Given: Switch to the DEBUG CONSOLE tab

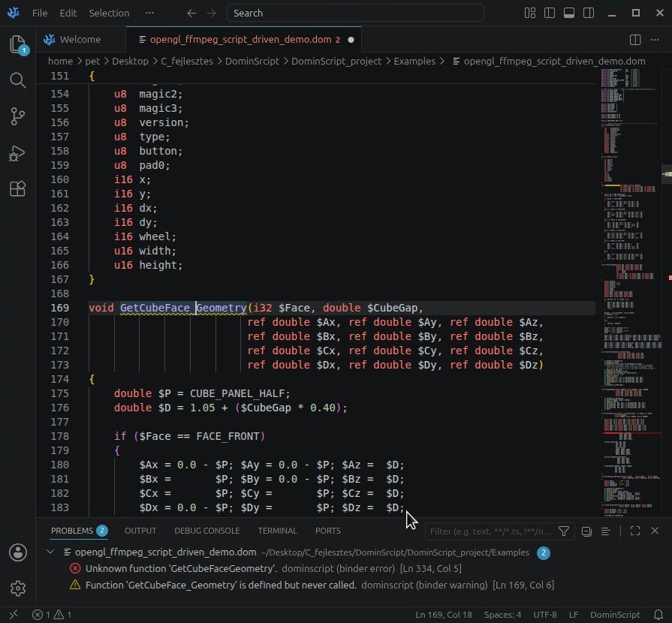Looking at the screenshot, I should (x=207, y=531).
